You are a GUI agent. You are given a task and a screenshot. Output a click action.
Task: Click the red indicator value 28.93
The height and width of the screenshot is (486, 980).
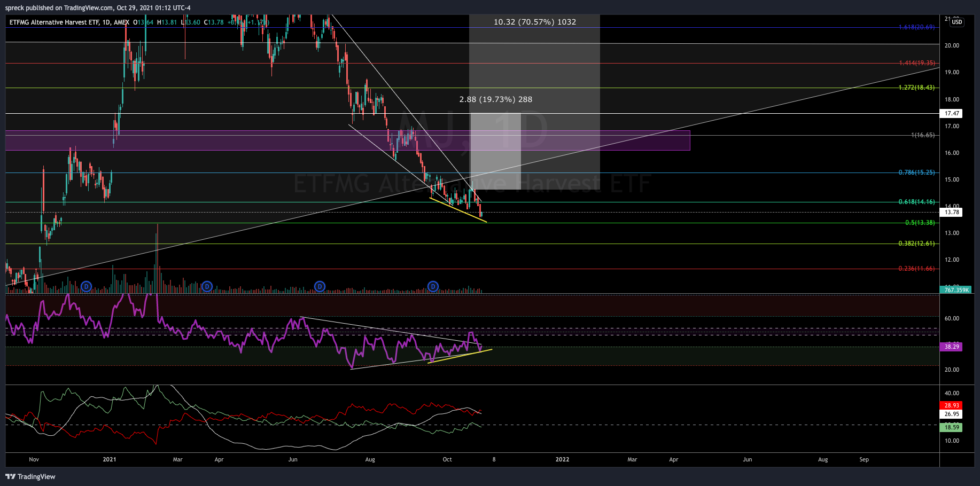click(x=952, y=405)
